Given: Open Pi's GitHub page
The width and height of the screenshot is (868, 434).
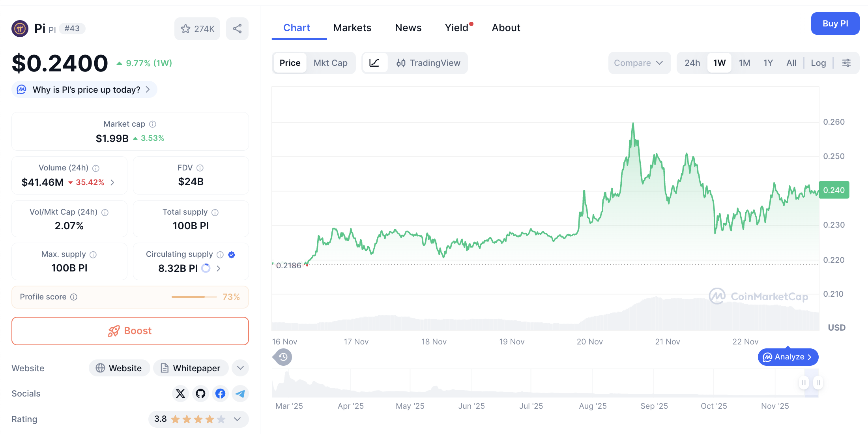Looking at the screenshot, I should coord(200,393).
